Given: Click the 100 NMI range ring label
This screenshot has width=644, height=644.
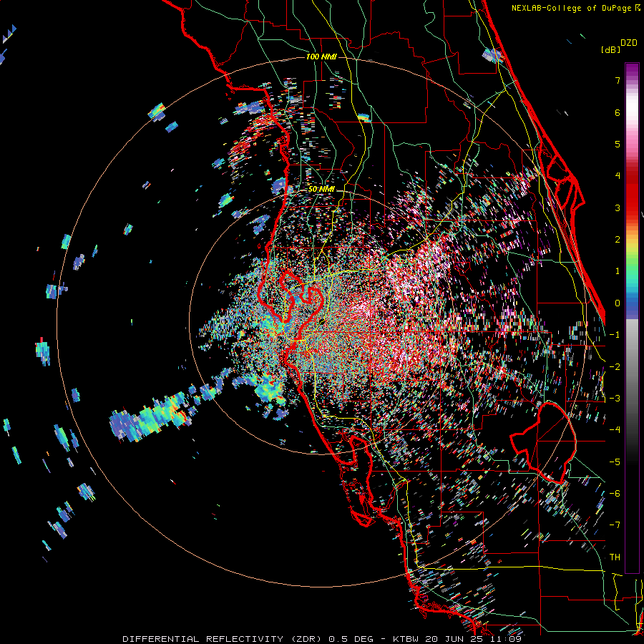Looking at the screenshot, I should (321, 57).
